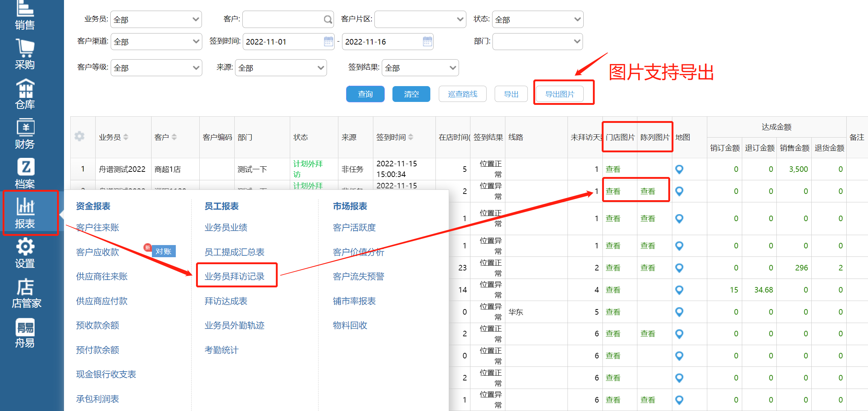
Task: Select 拜访达成表 report
Action: tap(226, 301)
